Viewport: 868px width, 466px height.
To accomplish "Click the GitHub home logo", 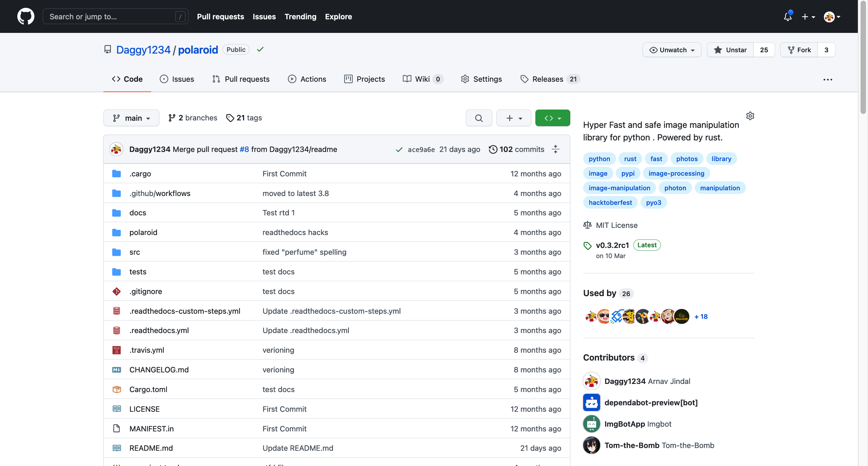I will 26,16.
